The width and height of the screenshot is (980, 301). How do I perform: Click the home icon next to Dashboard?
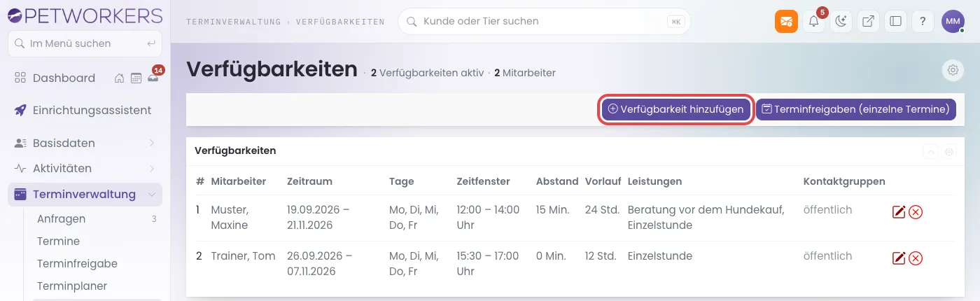[120, 78]
